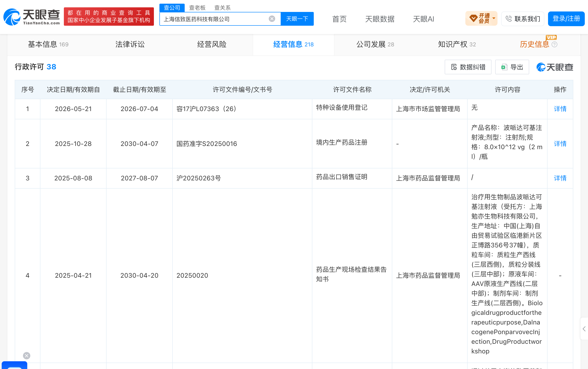Select the 经营风险 tab
This screenshot has width=588, height=369.
point(212,44)
